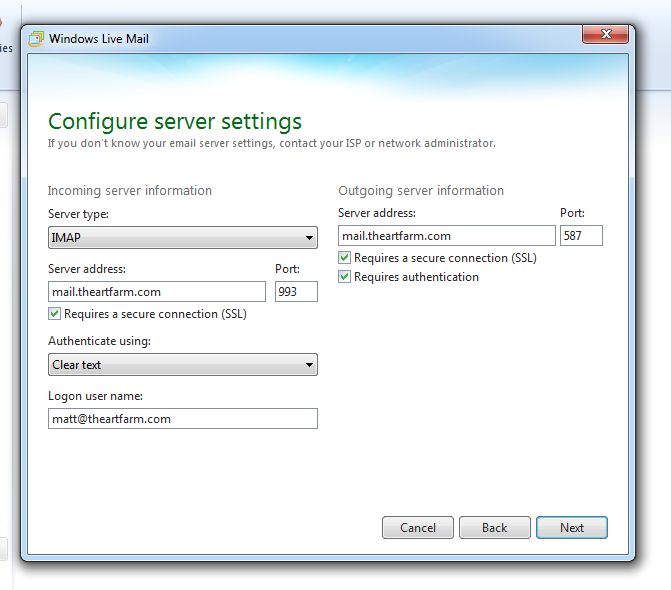Click the Configure server settings heading
The height and width of the screenshot is (590, 671).
point(175,122)
